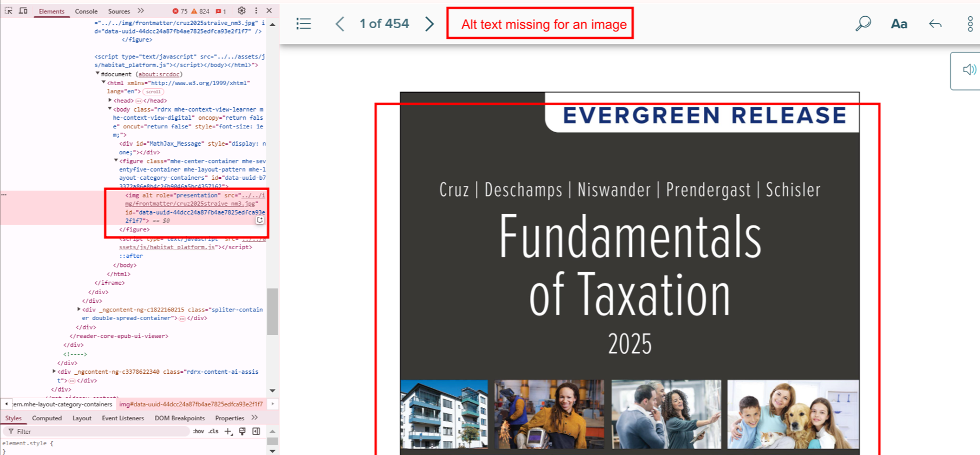Toggle rendering emulations paintbrush icon

(242, 432)
